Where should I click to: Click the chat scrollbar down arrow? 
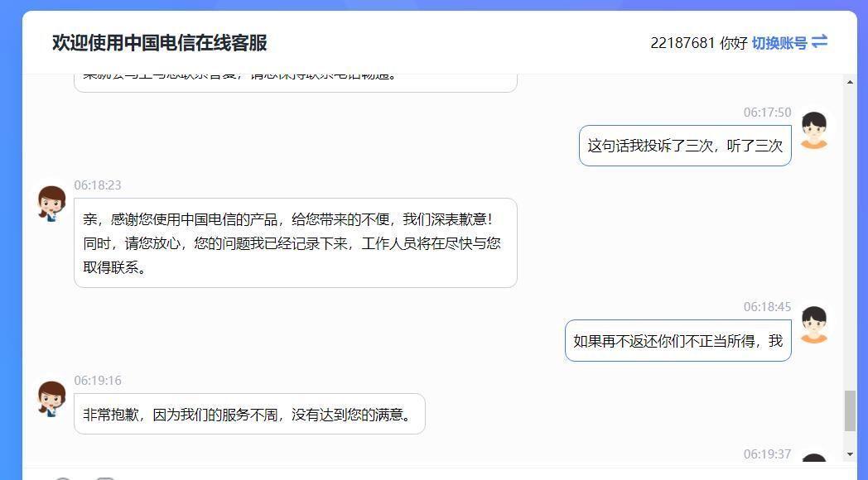pyautogui.click(x=850, y=454)
